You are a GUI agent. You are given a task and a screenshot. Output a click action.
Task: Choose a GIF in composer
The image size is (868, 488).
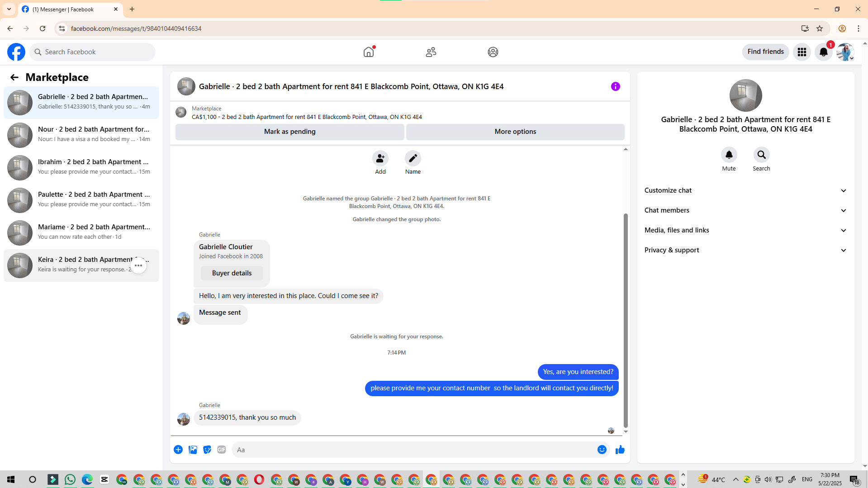pos(222,450)
